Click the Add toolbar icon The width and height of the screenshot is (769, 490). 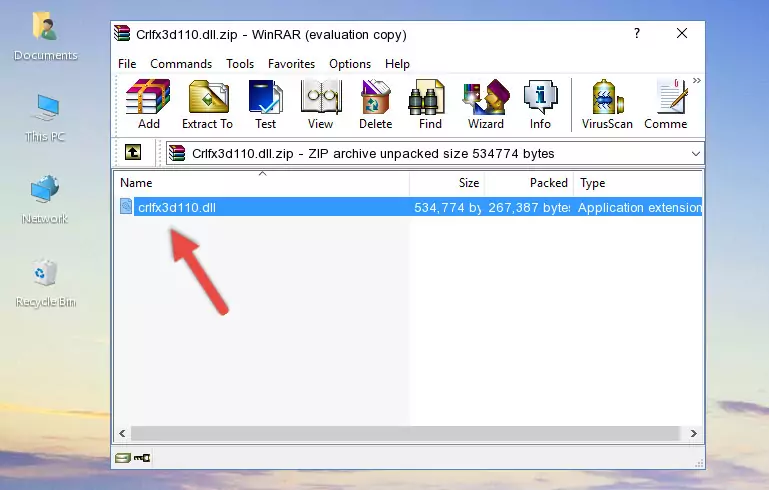click(x=148, y=104)
